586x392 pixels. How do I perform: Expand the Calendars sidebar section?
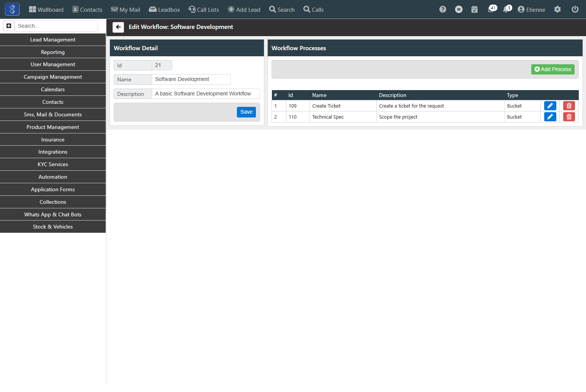[x=53, y=89]
